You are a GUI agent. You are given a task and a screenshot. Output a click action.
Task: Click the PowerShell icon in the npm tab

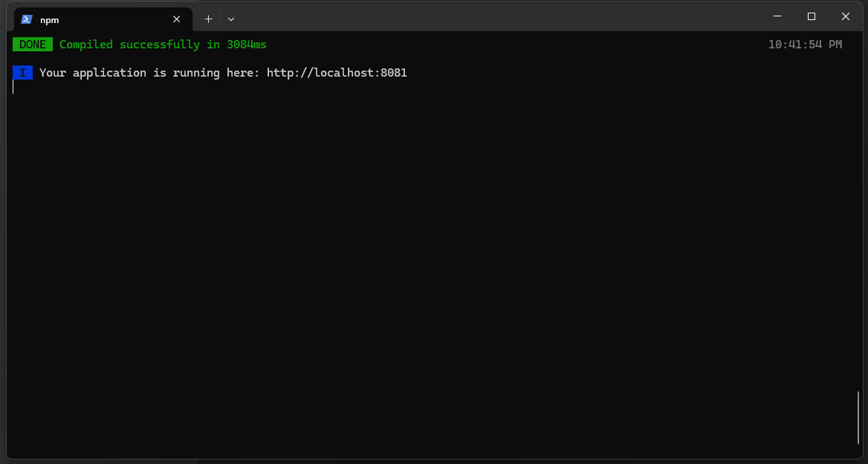click(27, 19)
